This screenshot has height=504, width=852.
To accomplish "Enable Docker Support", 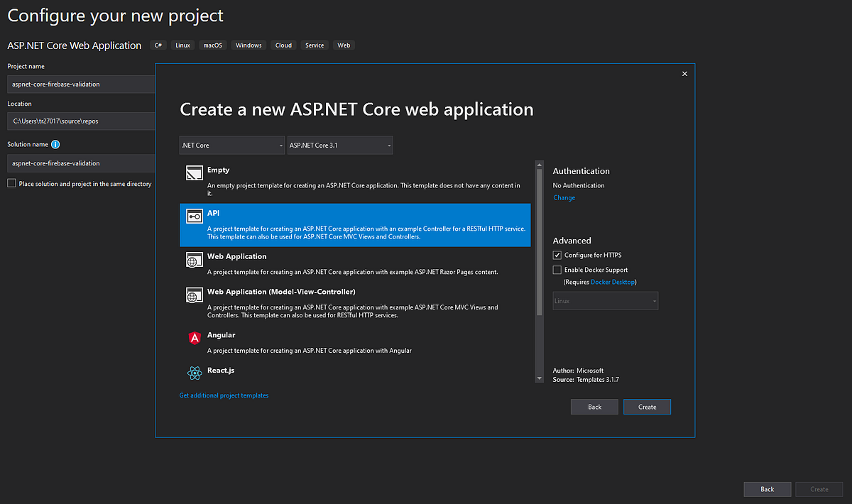I will (557, 270).
